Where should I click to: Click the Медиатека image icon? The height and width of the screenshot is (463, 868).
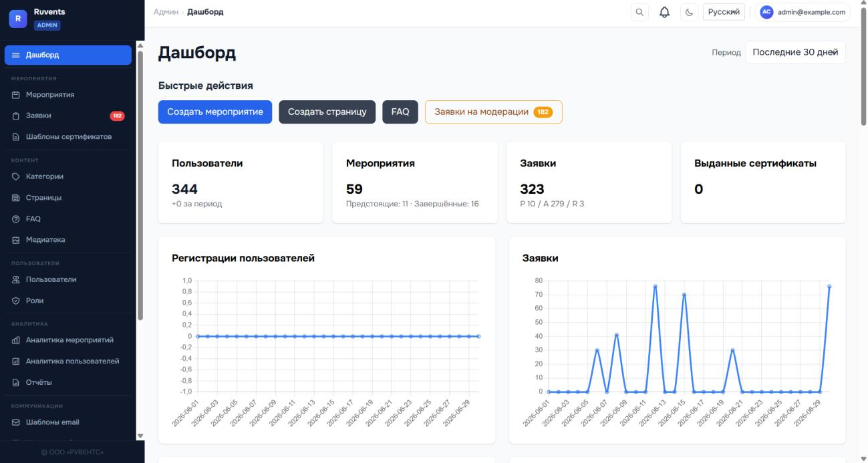tap(16, 240)
